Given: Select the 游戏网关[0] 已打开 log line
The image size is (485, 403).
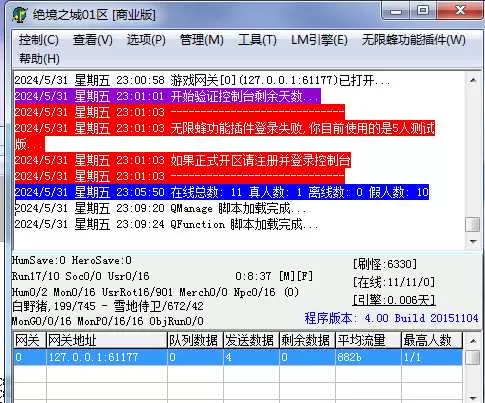Looking at the screenshot, I should coord(202,80).
